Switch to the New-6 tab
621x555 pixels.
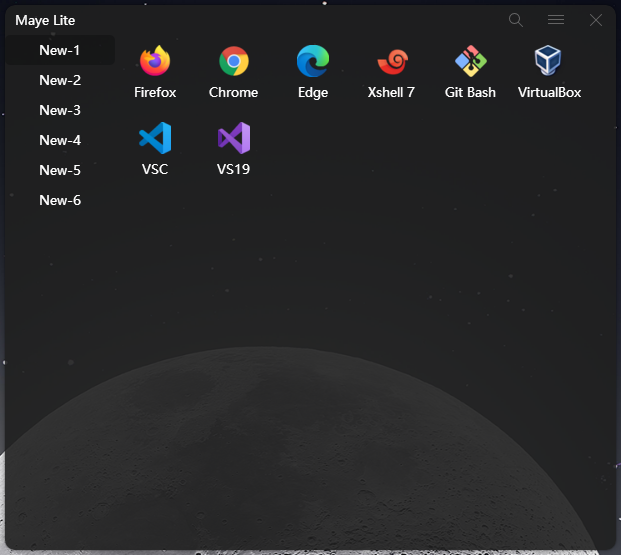60,200
